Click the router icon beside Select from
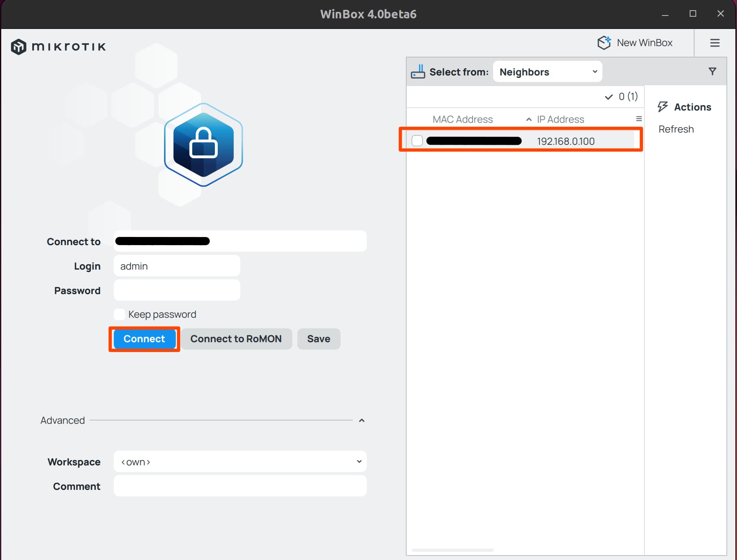The width and height of the screenshot is (737, 560). (418, 72)
